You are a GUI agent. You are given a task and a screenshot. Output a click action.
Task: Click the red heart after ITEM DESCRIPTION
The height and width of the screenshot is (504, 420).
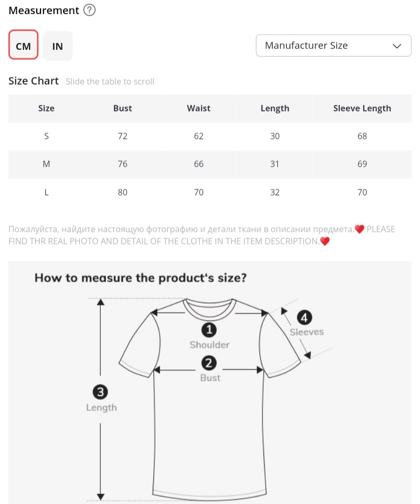[x=325, y=242]
